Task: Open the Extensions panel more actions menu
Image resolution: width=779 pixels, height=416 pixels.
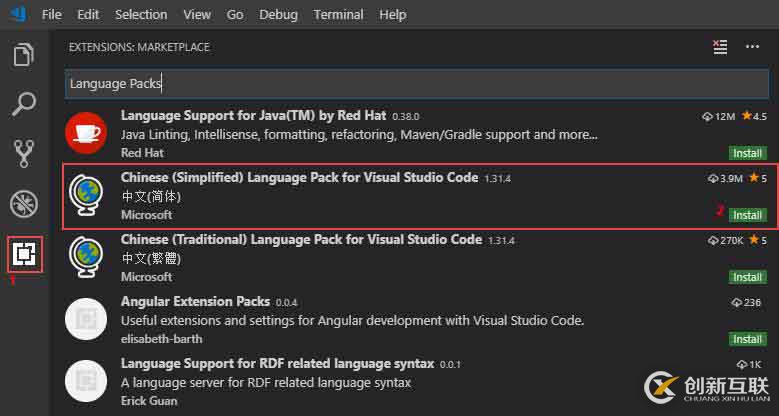Action: coord(752,47)
